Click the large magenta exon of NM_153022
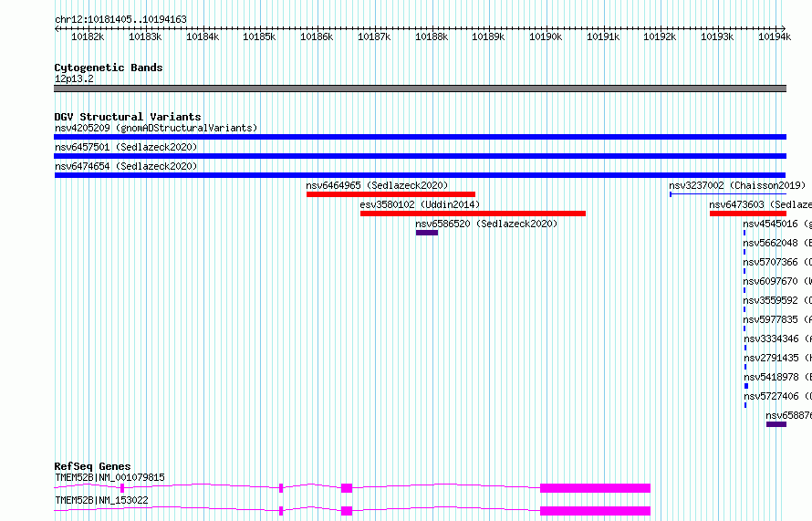 click(595, 511)
